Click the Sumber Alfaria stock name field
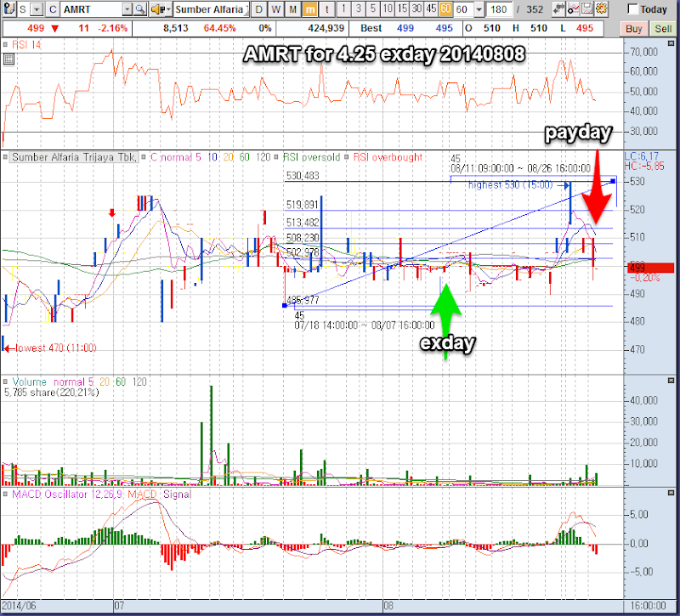 (x=211, y=9)
